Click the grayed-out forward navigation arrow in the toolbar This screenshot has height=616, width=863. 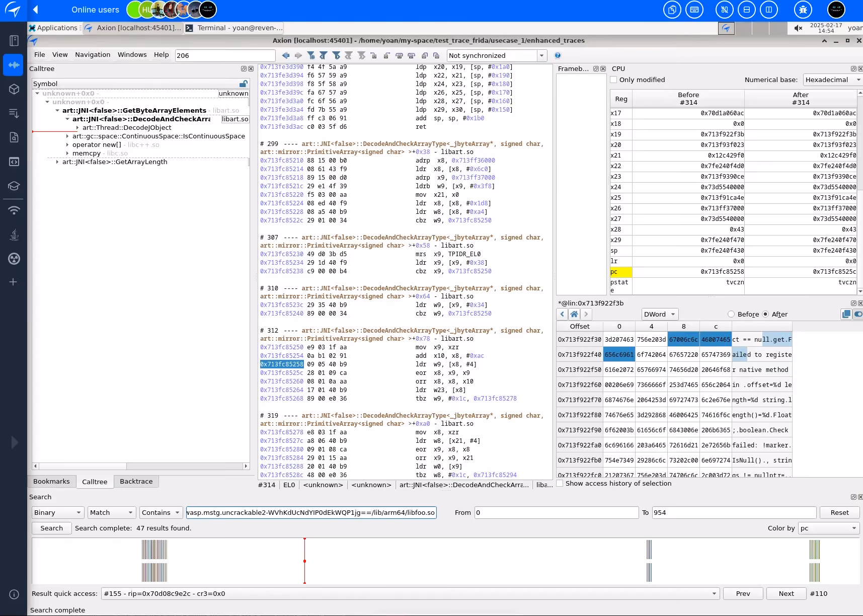[x=298, y=55]
